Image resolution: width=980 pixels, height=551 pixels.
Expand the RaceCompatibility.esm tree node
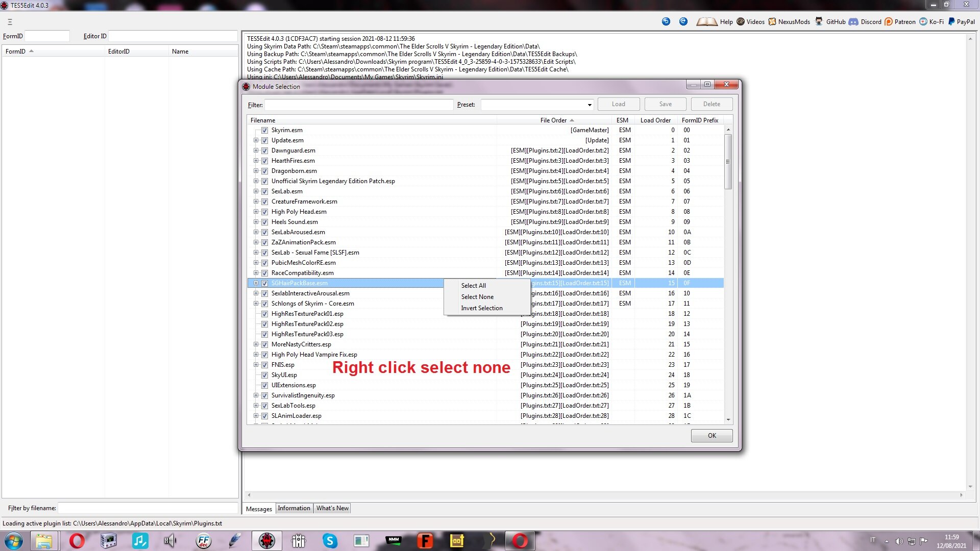click(x=256, y=273)
